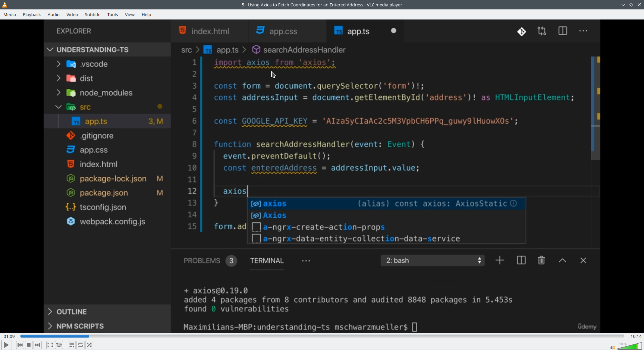Mute audio via the speaker icon
Screen dimensions: 644x350
[x=612, y=347]
